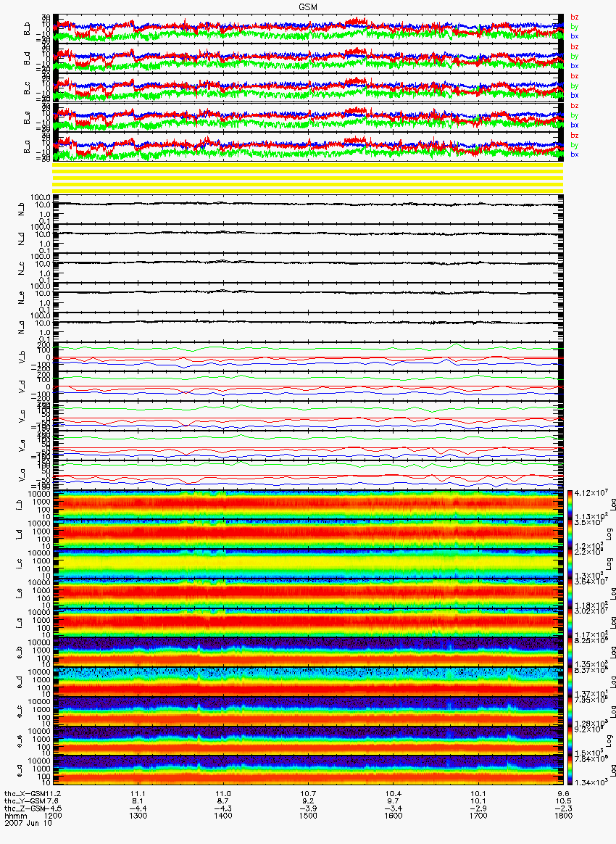Click the 2007 Jun 10 date label
Image resolution: width=616 pixels, height=844 pixels.
28,823
